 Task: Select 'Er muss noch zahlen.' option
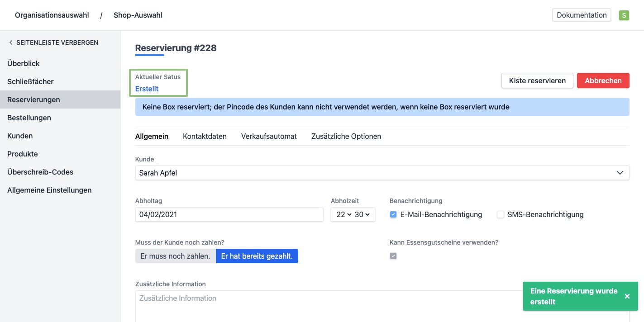tap(175, 256)
